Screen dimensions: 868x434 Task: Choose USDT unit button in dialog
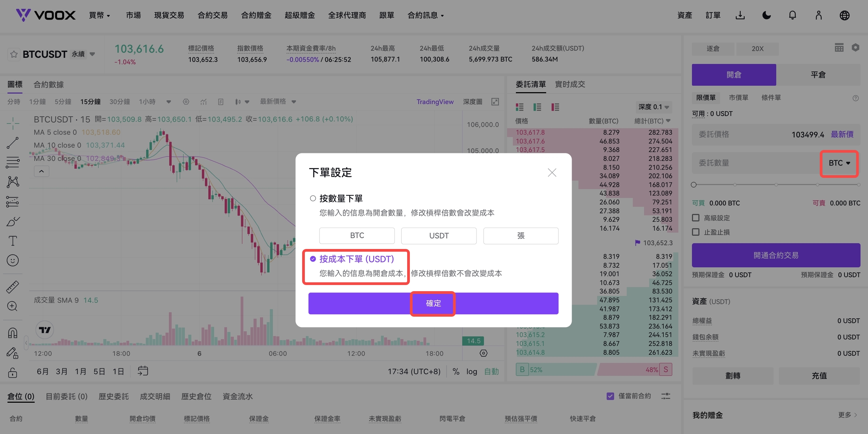[x=438, y=236]
